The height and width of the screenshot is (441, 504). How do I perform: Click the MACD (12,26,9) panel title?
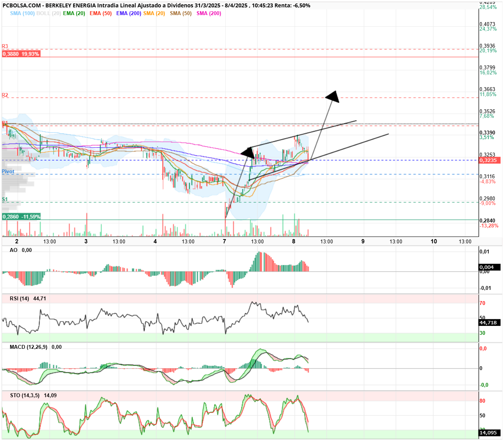coord(29,347)
